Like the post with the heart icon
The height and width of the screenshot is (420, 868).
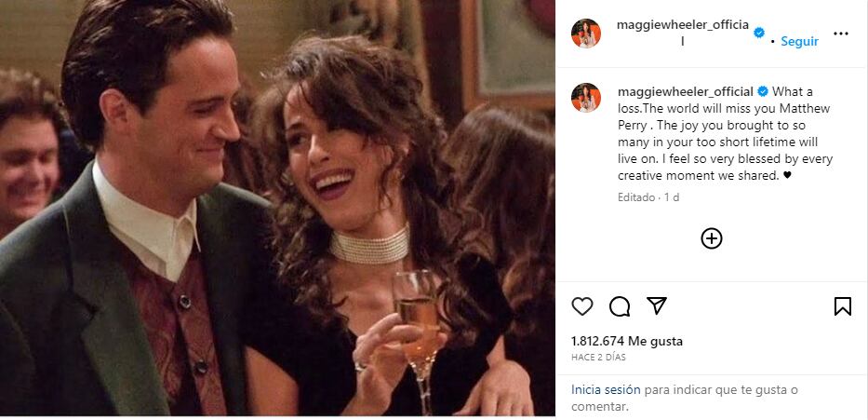pyautogui.click(x=582, y=306)
